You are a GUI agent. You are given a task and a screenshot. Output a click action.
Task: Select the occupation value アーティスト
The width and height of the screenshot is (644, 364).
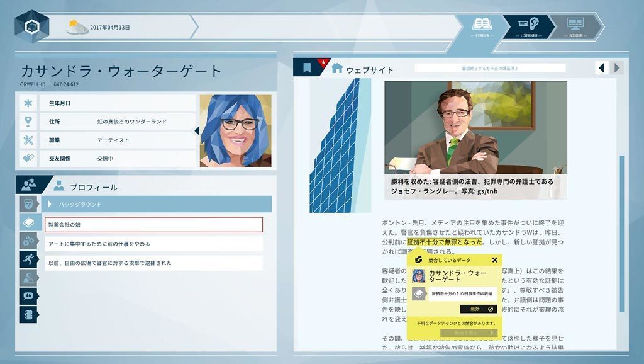pyautogui.click(x=113, y=140)
